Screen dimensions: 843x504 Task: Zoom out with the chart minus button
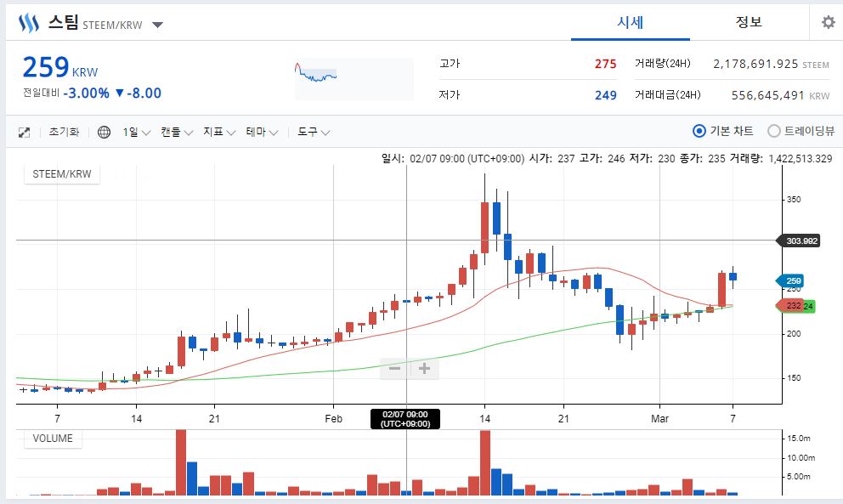pyautogui.click(x=394, y=369)
